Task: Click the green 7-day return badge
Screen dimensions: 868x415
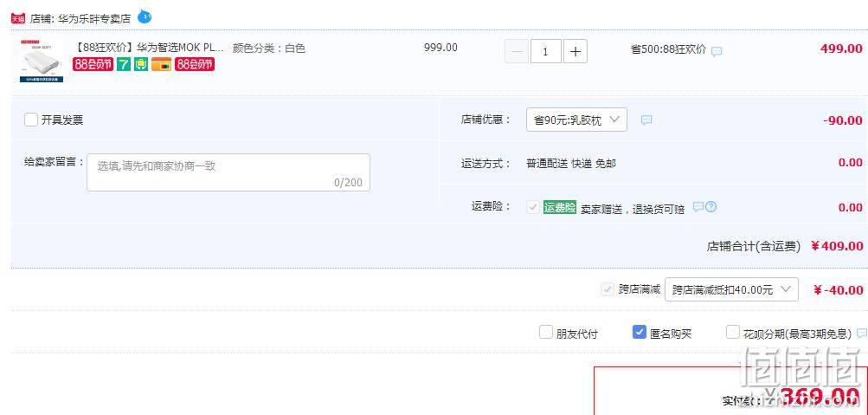Action: pyautogui.click(x=124, y=64)
